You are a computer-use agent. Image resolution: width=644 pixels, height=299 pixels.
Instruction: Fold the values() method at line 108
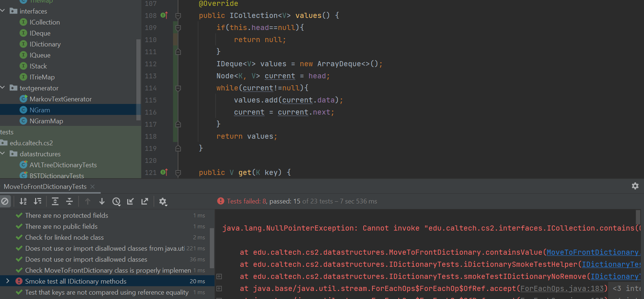tap(178, 16)
